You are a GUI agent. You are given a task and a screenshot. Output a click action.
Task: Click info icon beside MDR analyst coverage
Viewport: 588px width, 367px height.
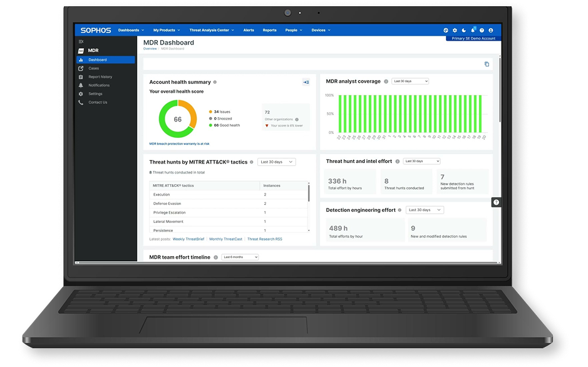point(386,81)
